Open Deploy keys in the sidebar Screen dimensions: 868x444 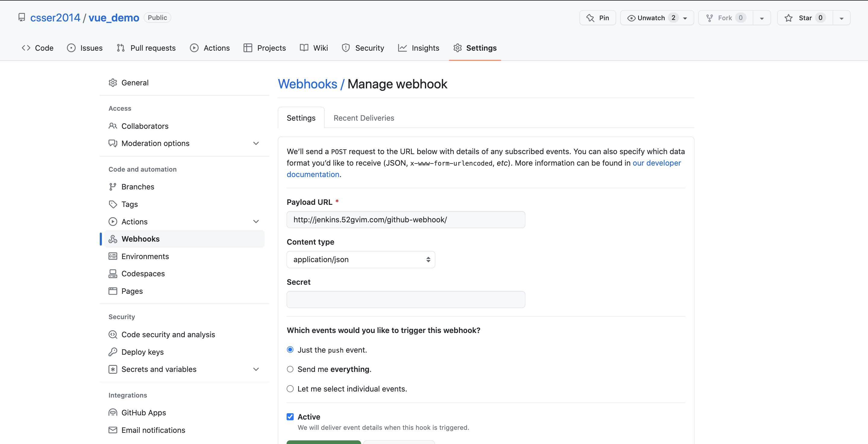pyautogui.click(x=184, y=352)
